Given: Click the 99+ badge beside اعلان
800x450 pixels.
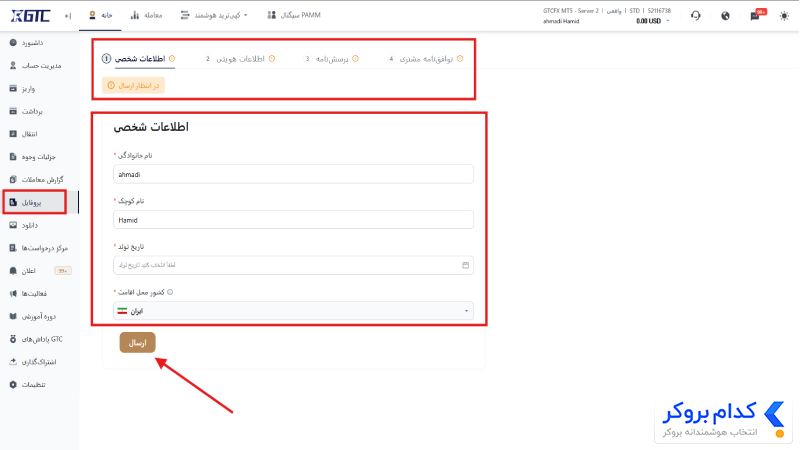Looking at the screenshot, I should [63, 271].
